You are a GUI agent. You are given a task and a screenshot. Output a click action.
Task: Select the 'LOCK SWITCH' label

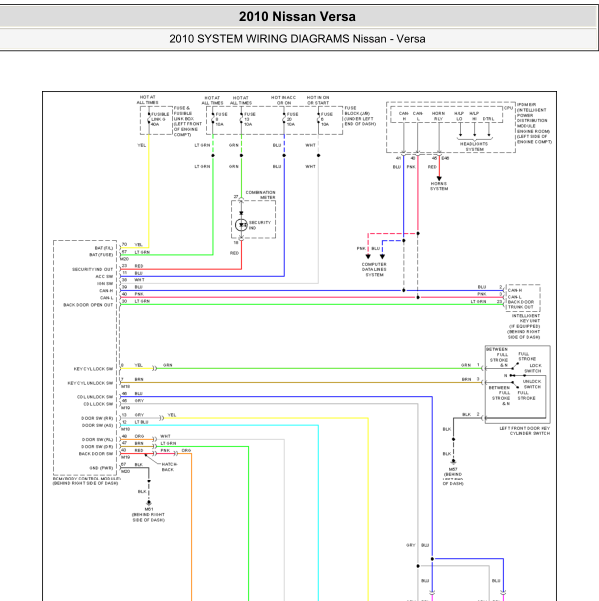(x=533, y=368)
